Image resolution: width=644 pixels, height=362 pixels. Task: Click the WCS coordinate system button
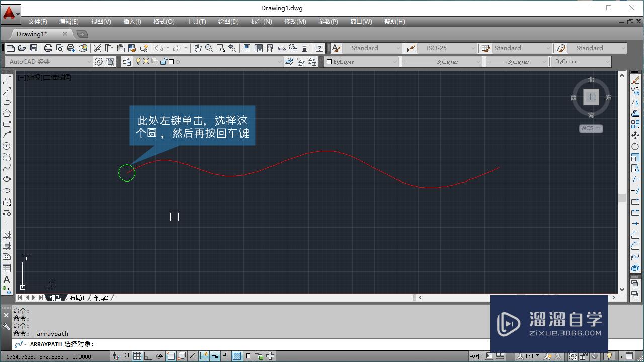[x=591, y=129]
